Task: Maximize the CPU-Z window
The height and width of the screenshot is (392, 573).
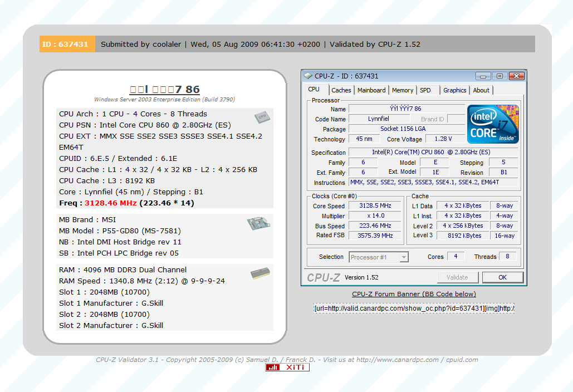Action: point(499,76)
